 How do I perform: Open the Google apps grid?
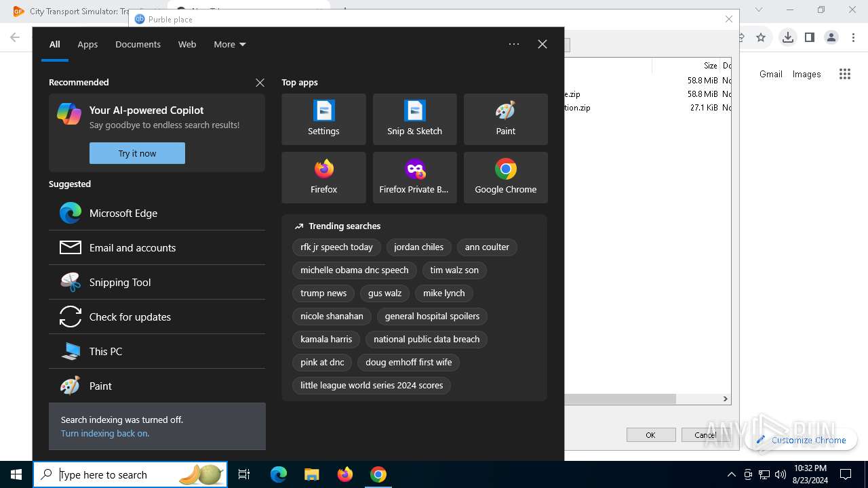(x=845, y=75)
